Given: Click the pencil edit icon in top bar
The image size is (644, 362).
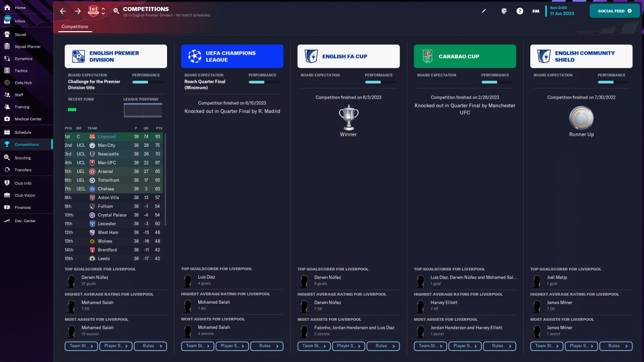Looking at the screenshot, I should [x=484, y=11].
